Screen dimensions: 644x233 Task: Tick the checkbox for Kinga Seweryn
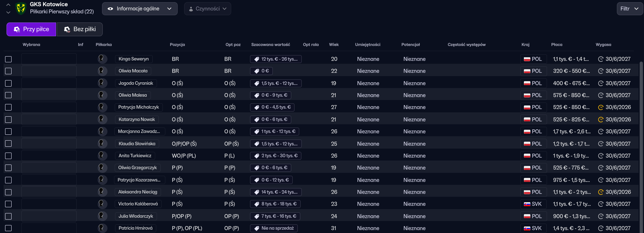tap(8, 59)
